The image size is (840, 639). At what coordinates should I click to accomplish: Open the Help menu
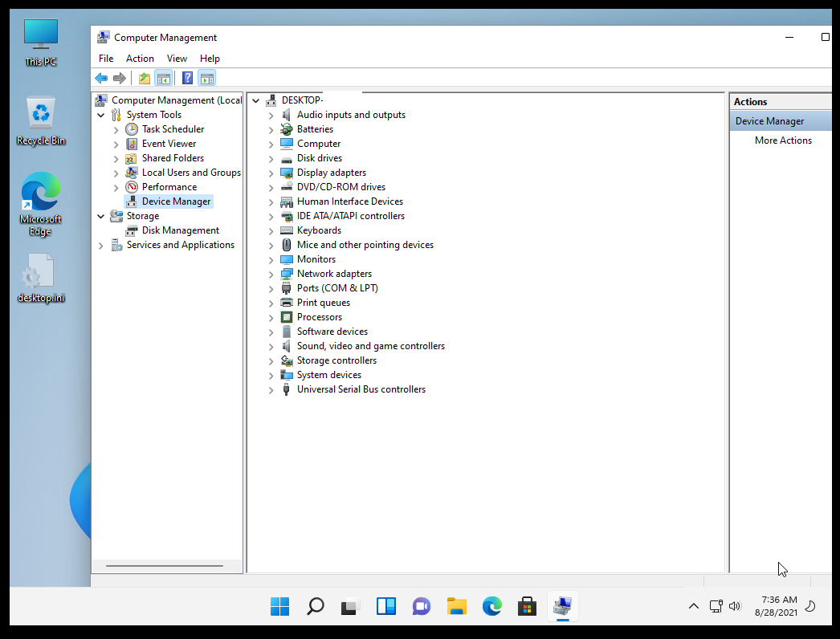(x=210, y=59)
